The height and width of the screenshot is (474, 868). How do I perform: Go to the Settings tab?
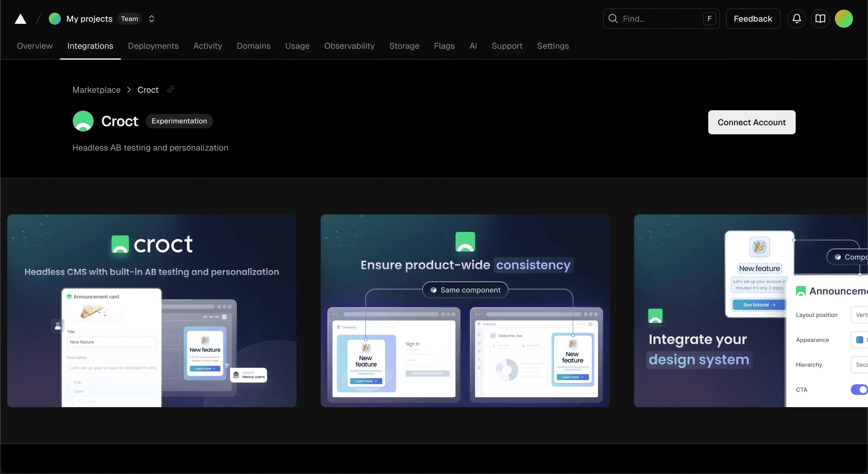coord(553,46)
